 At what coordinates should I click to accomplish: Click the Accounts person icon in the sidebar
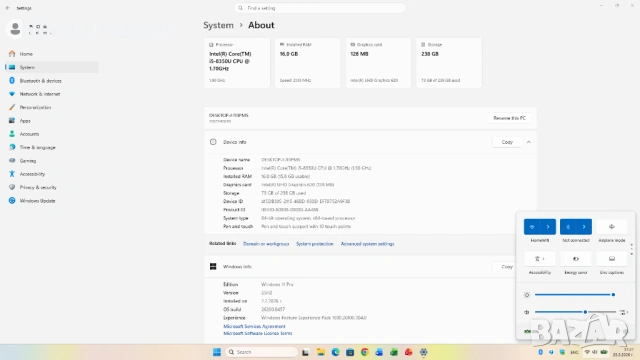(12, 134)
